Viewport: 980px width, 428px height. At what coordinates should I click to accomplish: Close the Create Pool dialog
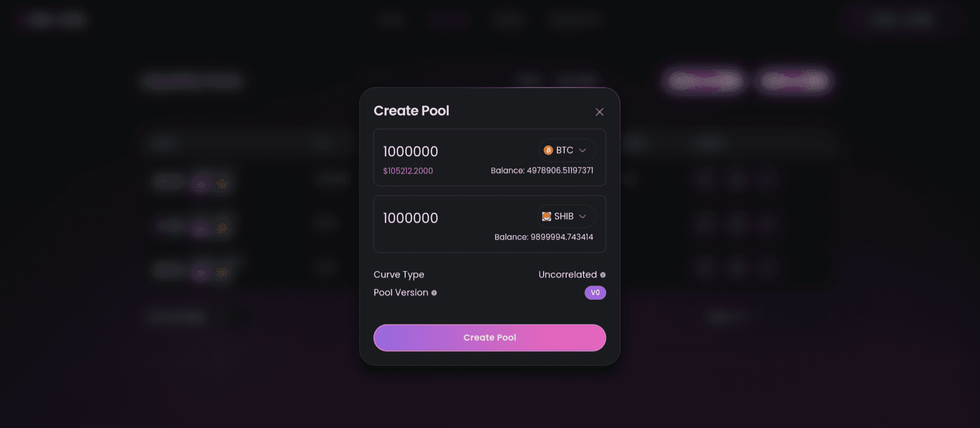[x=599, y=112]
